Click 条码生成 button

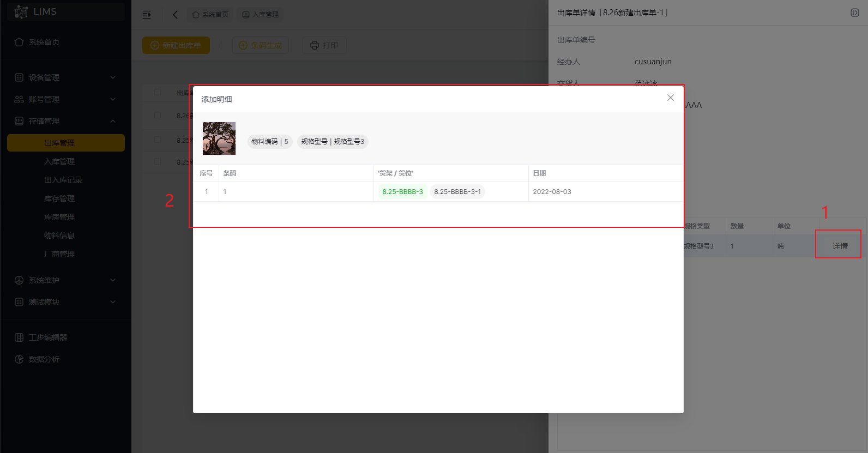coord(261,45)
